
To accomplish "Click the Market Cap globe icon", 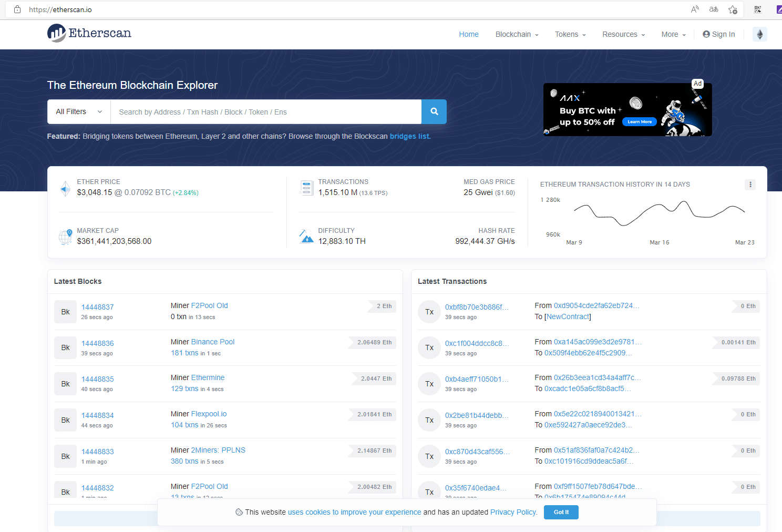I will pyautogui.click(x=65, y=236).
